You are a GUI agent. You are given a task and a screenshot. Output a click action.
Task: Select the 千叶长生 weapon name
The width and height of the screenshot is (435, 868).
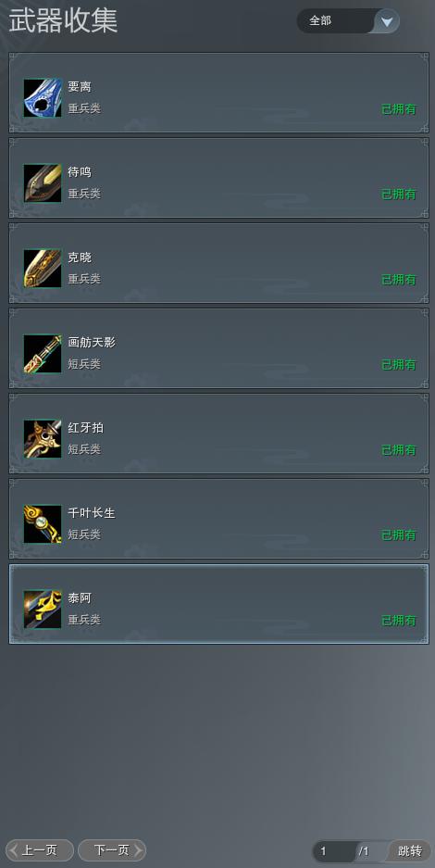point(92,513)
